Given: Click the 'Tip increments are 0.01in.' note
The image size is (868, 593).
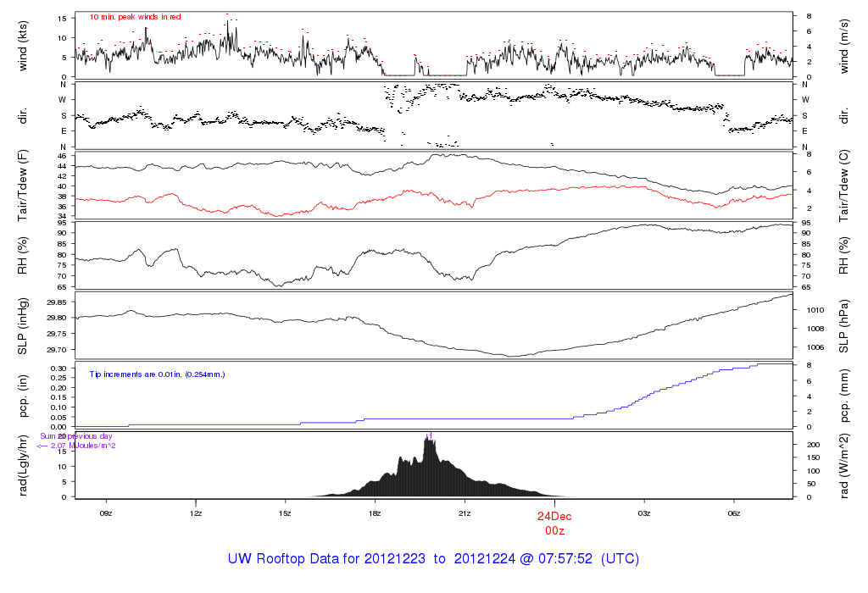Looking at the screenshot, I should point(157,374).
